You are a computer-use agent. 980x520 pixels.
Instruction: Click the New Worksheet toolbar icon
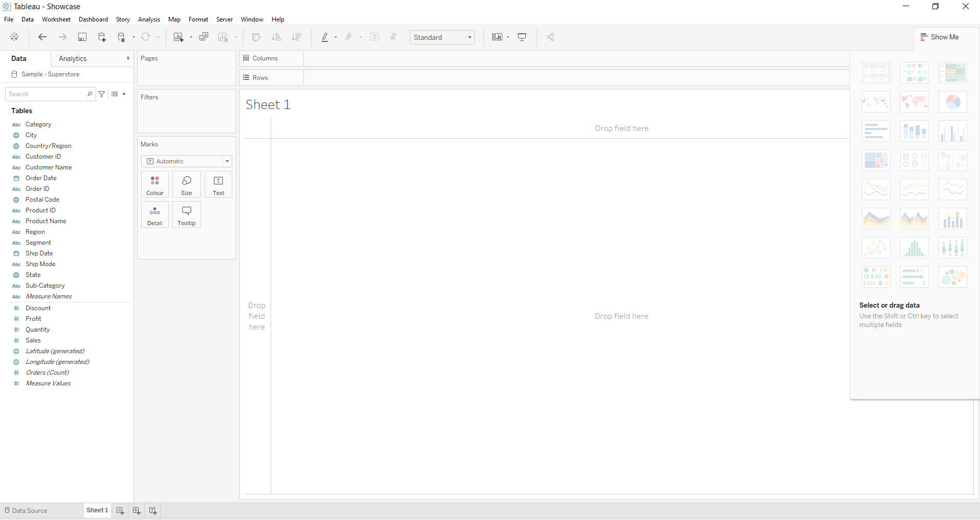pyautogui.click(x=178, y=37)
